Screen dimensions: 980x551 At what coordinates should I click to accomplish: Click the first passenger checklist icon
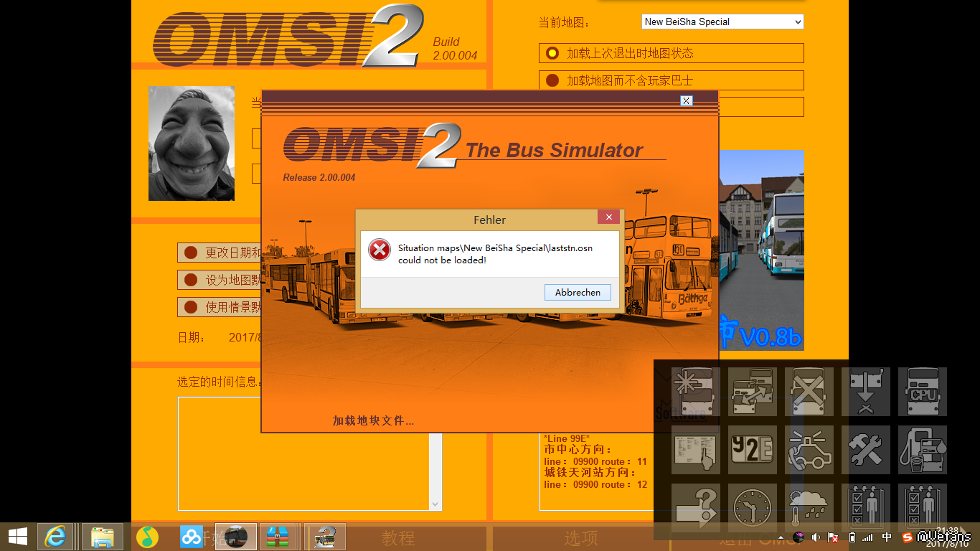click(866, 507)
